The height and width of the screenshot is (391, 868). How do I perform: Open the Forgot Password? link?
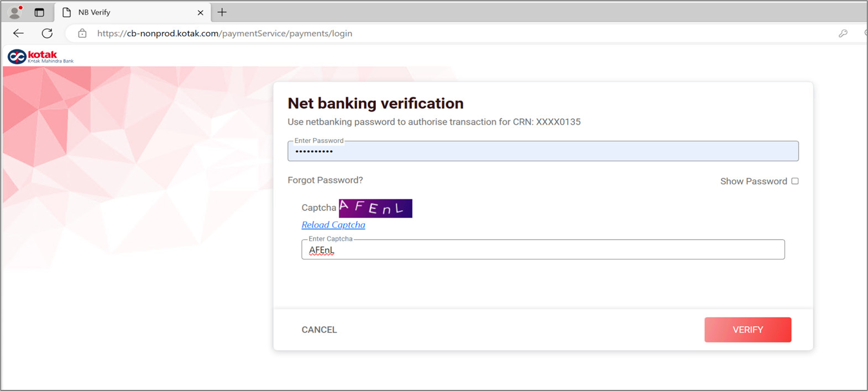click(325, 180)
